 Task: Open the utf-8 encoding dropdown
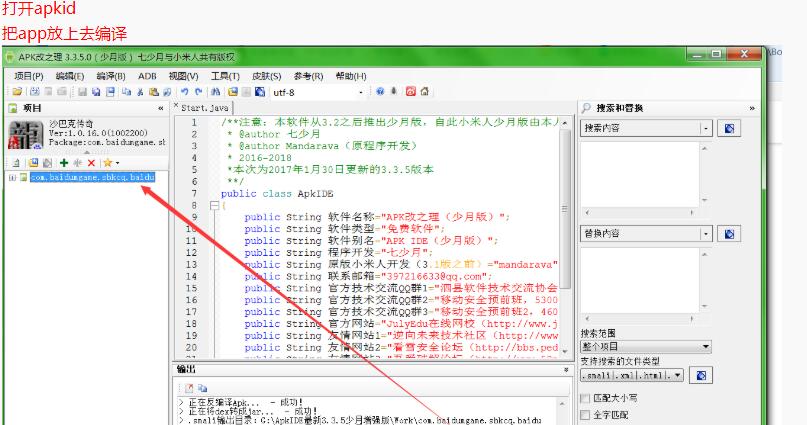point(361,92)
